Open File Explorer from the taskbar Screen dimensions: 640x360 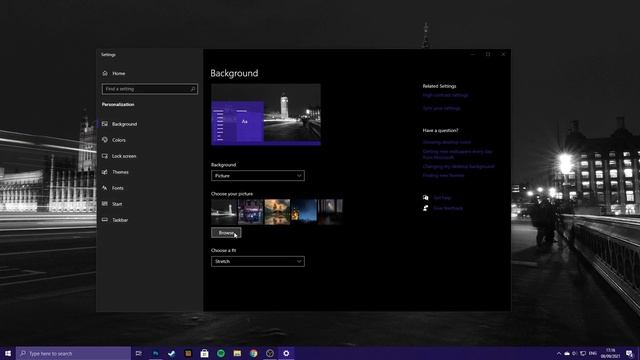pos(237,353)
